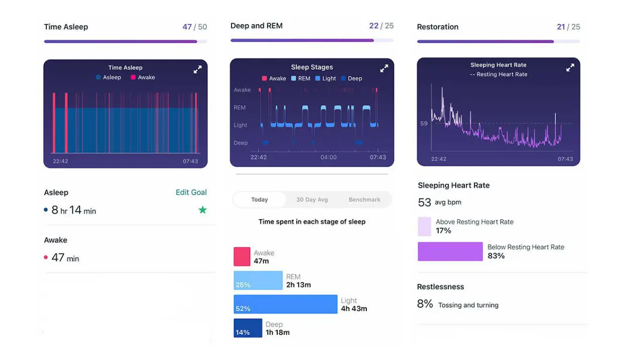Click the Restlessness heading

click(x=441, y=287)
